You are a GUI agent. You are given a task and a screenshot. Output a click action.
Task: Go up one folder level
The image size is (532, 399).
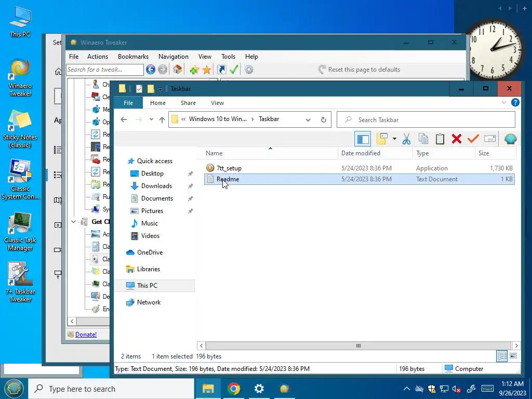tap(162, 120)
